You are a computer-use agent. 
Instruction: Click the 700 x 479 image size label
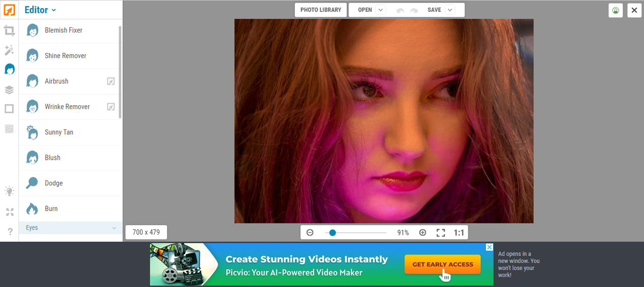click(146, 232)
